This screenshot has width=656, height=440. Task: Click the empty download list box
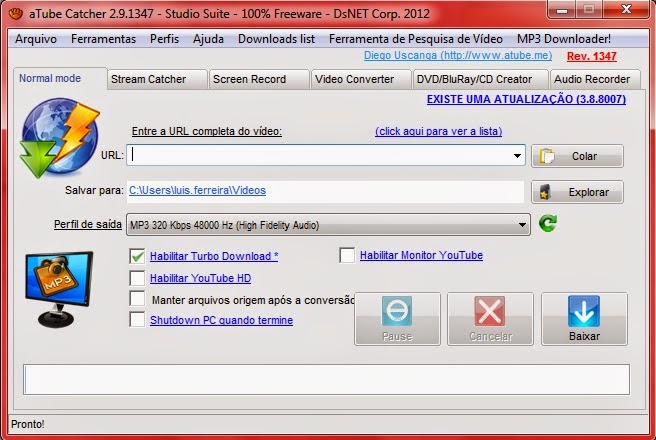click(326, 379)
